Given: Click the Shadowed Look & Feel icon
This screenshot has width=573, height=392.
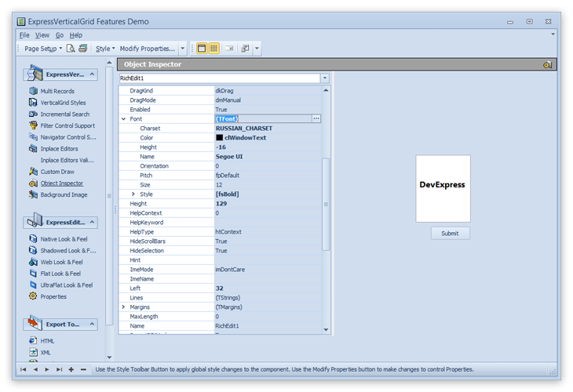Looking at the screenshot, I should click(33, 250).
